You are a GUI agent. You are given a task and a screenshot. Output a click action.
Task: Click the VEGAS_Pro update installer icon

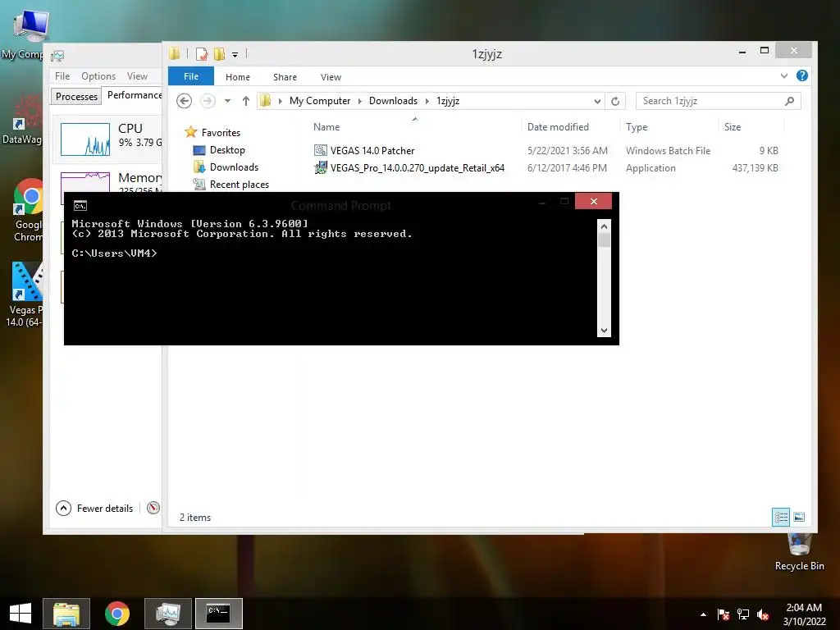tap(321, 167)
